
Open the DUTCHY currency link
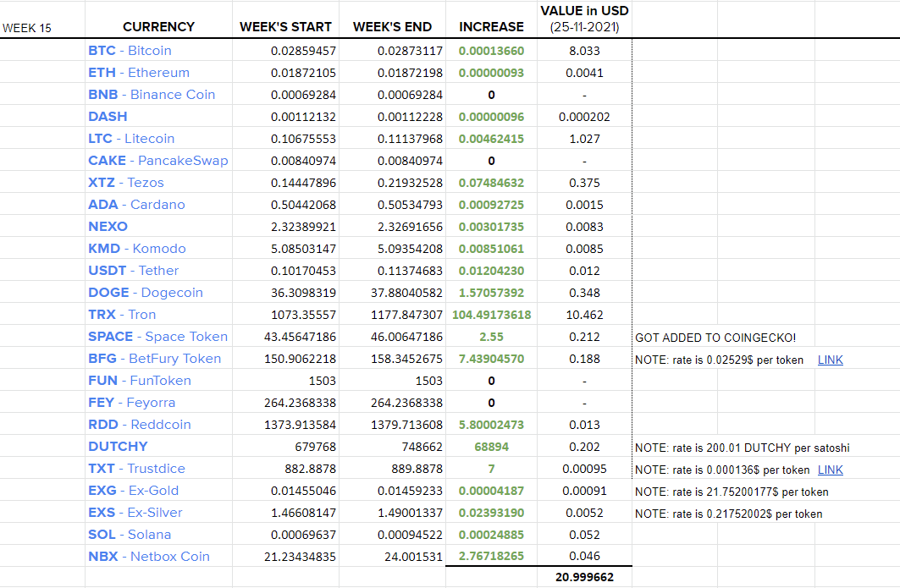[x=118, y=447]
